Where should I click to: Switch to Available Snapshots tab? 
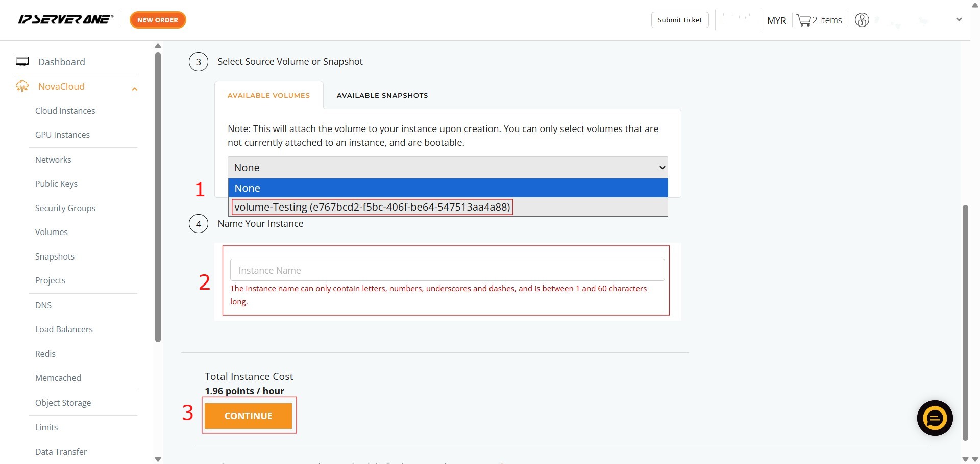[382, 95]
